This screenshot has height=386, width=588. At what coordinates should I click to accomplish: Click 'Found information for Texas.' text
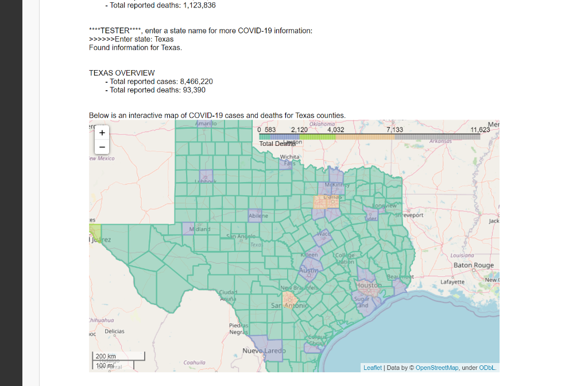(x=136, y=48)
